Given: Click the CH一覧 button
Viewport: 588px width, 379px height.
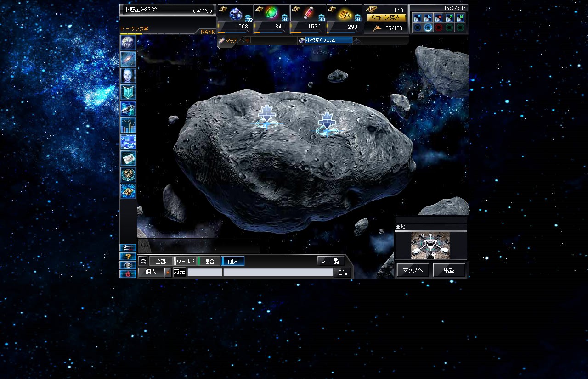Looking at the screenshot, I should coord(331,261).
